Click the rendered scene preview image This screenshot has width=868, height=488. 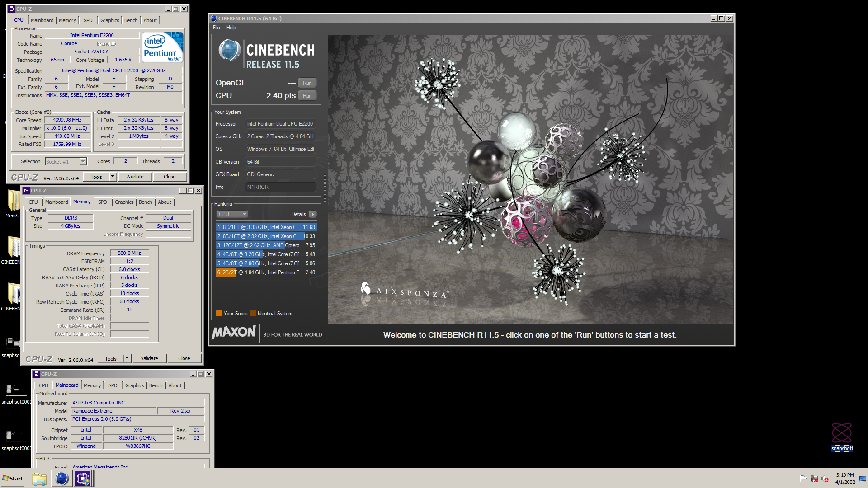coord(530,179)
